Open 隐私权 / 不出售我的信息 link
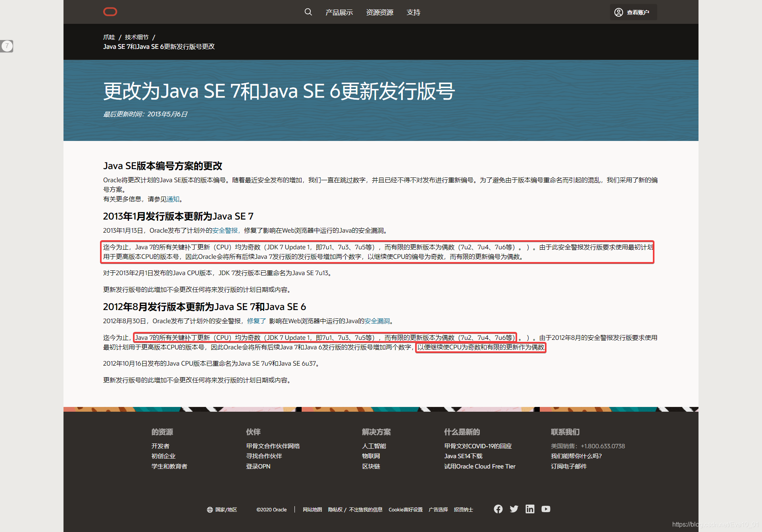This screenshot has width=762, height=532. point(355,509)
